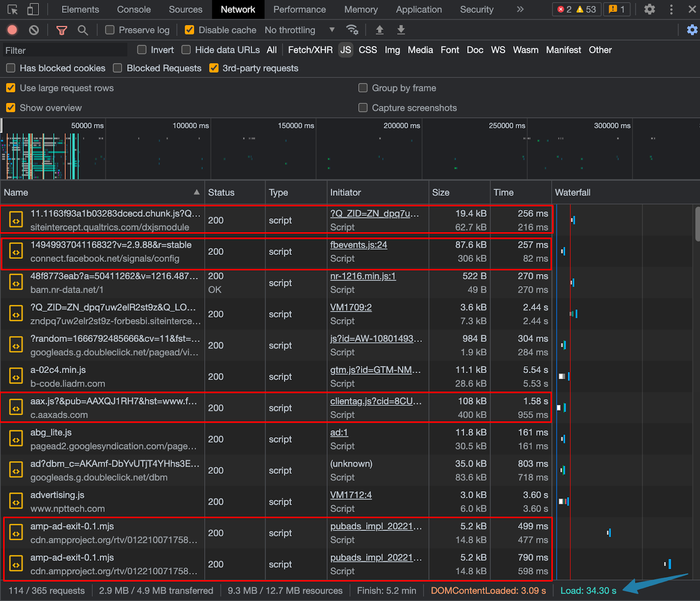The image size is (700, 601).
Task: Import HAR file upload icon
Action: (380, 30)
